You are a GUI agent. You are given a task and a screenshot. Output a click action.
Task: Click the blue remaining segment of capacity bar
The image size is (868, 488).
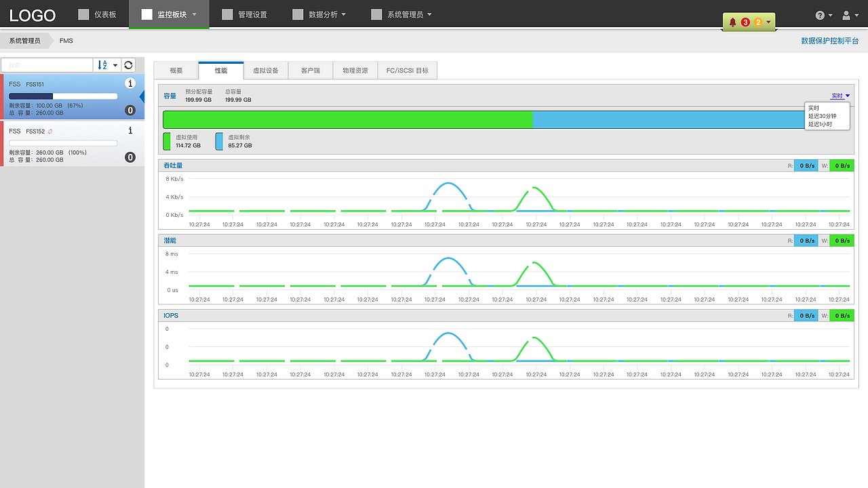click(669, 119)
